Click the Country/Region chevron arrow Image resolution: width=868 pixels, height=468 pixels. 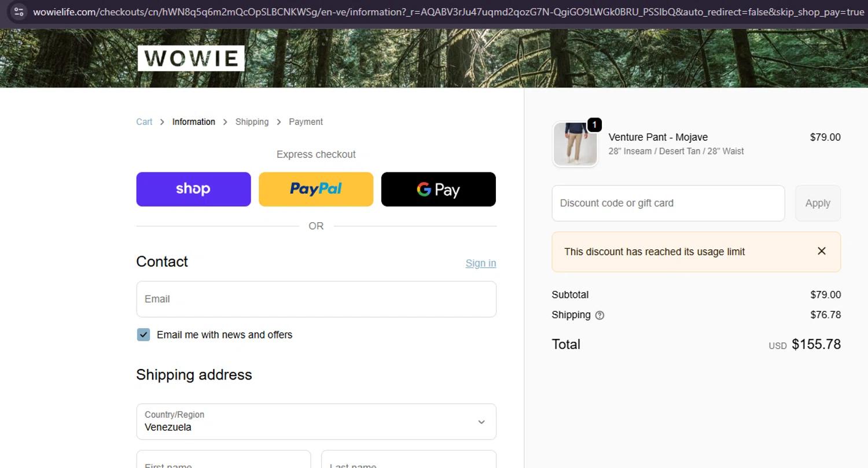click(481, 422)
